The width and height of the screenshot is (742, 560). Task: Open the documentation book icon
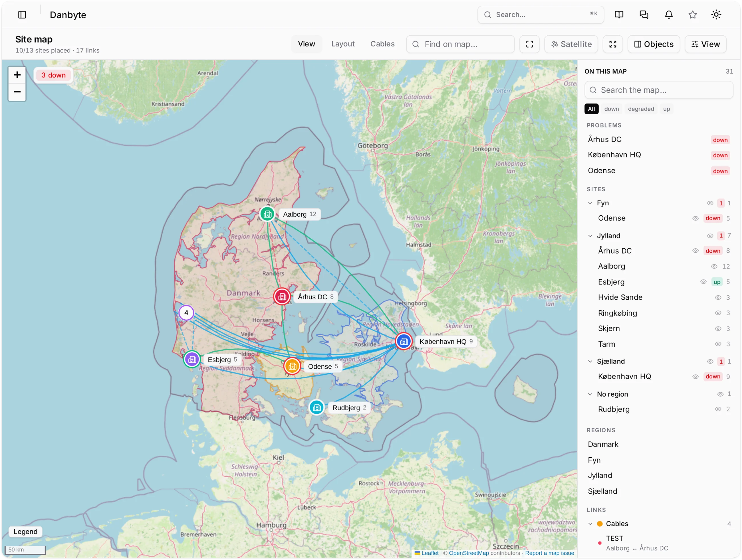pyautogui.click(x=619, y=15)
